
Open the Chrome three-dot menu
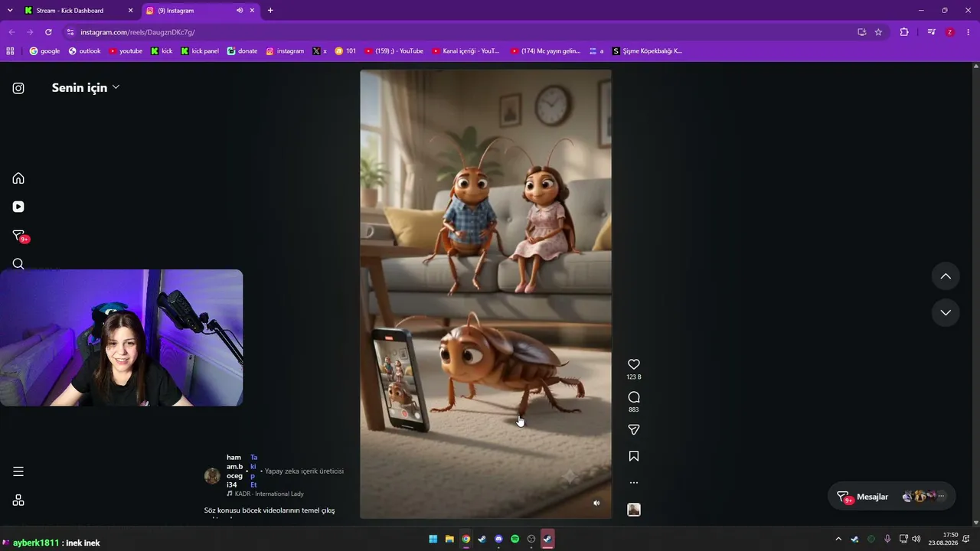pyautogui.click(x=969, y=32)
